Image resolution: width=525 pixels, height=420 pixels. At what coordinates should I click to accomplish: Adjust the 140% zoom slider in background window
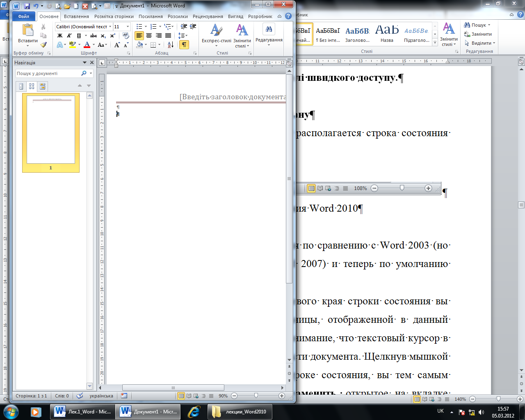coord(498,399)
